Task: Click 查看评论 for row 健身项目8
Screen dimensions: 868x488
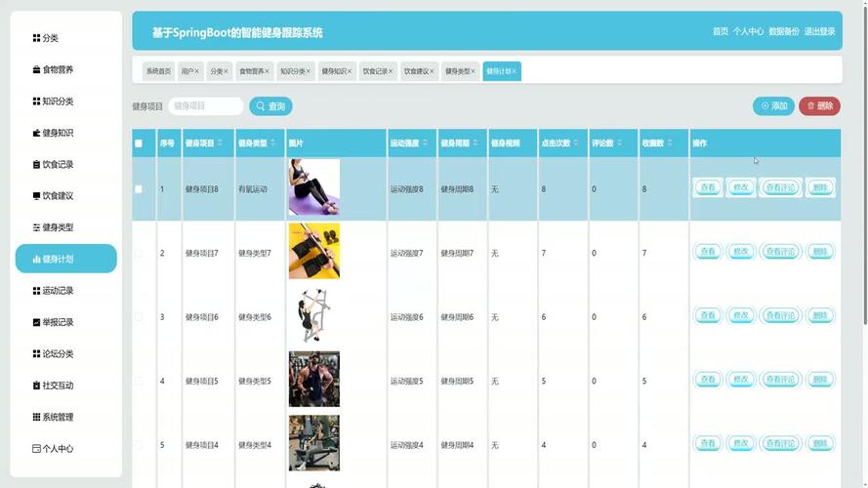Action: (x=780, y=187)
